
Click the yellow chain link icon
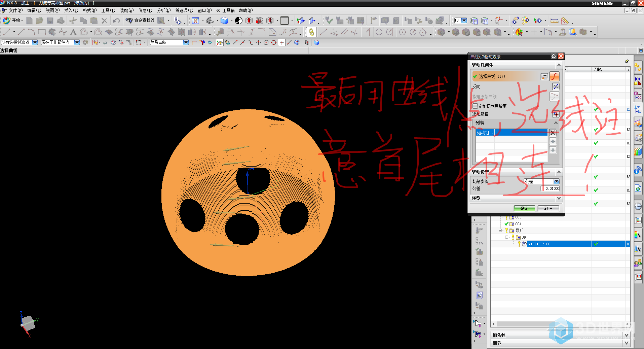pos(311,32)
